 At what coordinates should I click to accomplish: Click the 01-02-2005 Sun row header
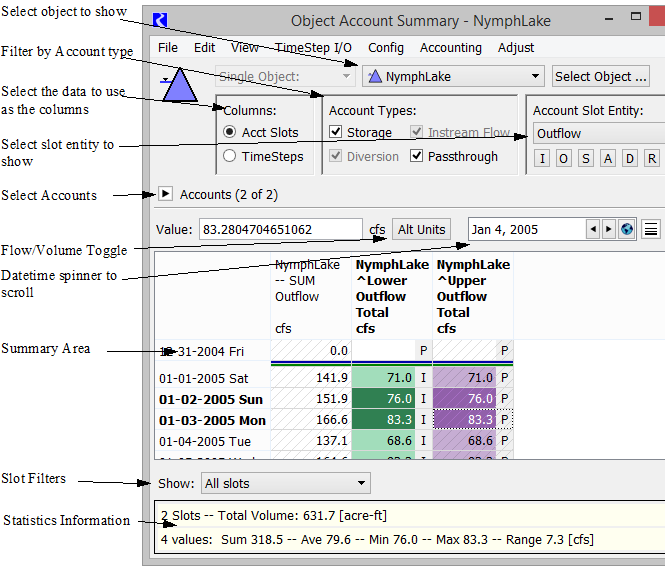pyautogui.click(x=211, y=399)
